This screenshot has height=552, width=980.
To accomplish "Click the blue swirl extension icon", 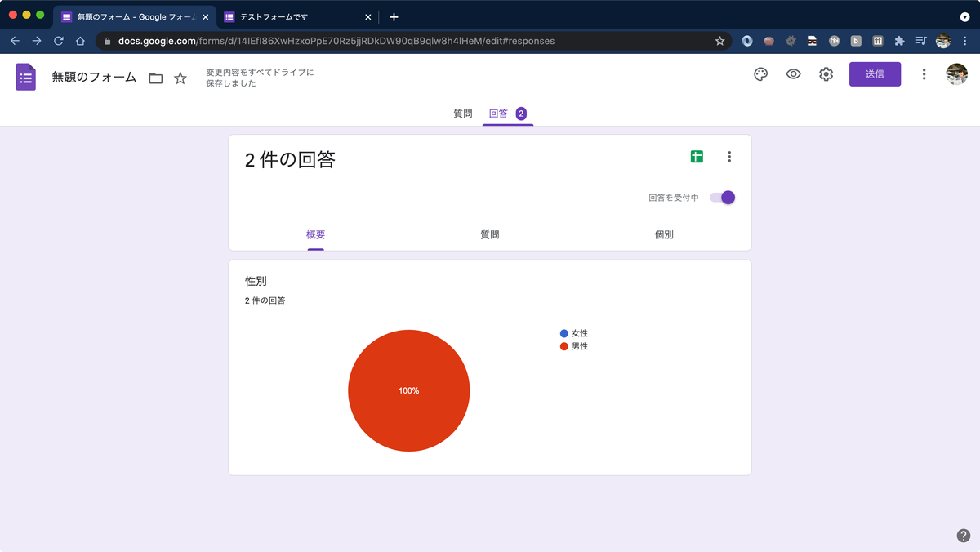I will [747, 41].
